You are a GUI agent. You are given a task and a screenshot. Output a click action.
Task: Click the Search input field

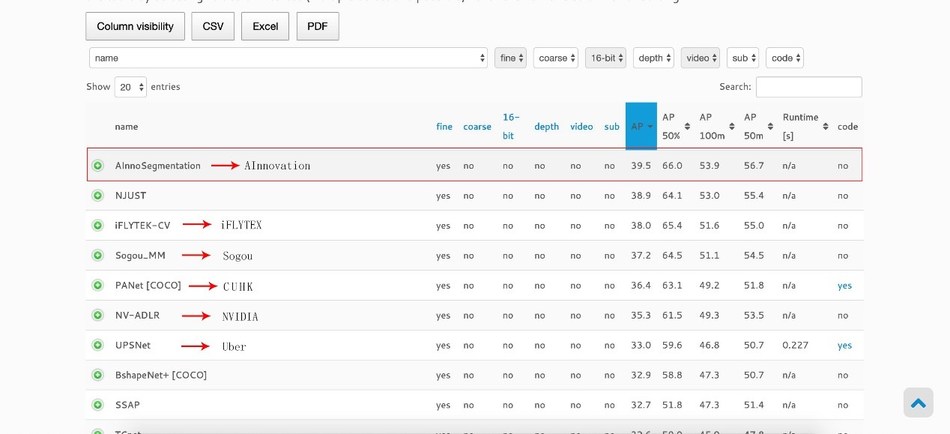[808, 87]
